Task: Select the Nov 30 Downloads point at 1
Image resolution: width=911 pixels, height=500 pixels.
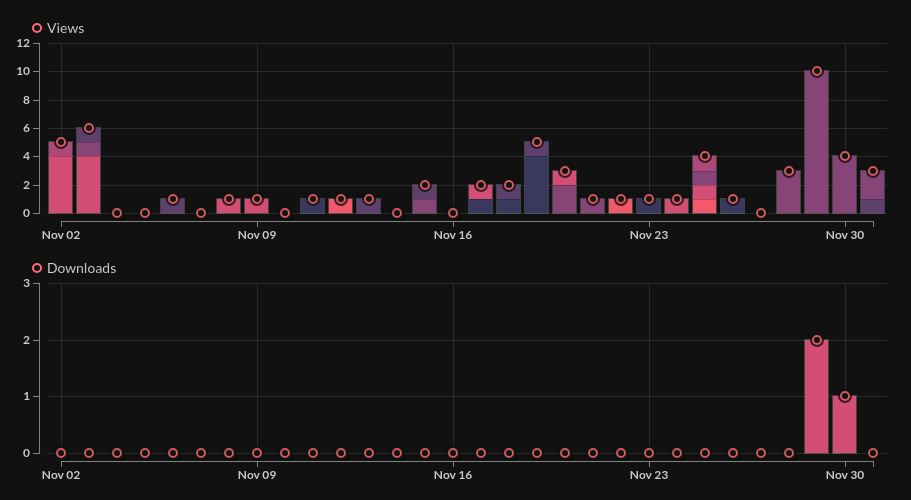Action: (845, 397)
